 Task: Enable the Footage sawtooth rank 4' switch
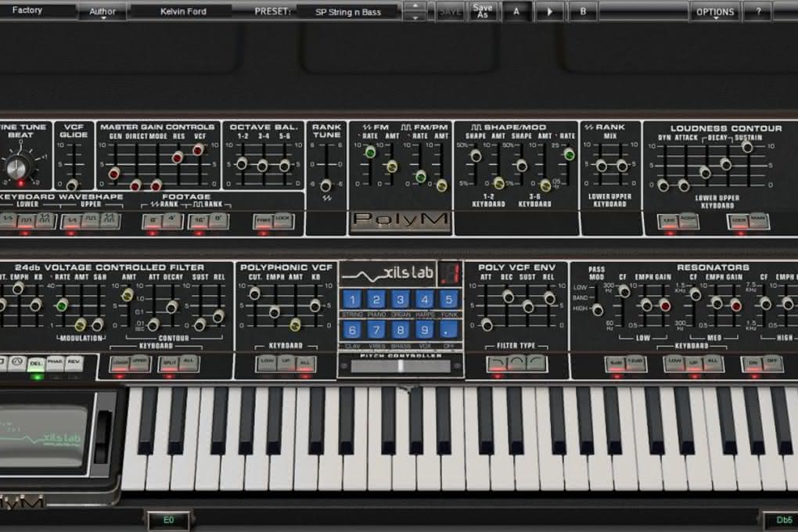coord(172,221)
